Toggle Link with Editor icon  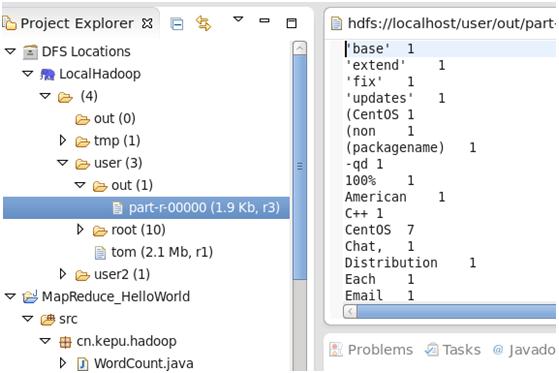(203, 24)
